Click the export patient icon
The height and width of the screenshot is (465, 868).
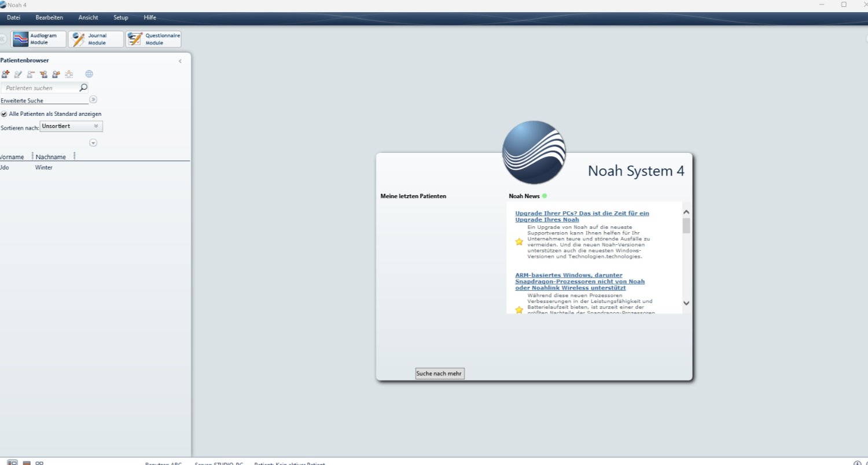coord(56,74)
